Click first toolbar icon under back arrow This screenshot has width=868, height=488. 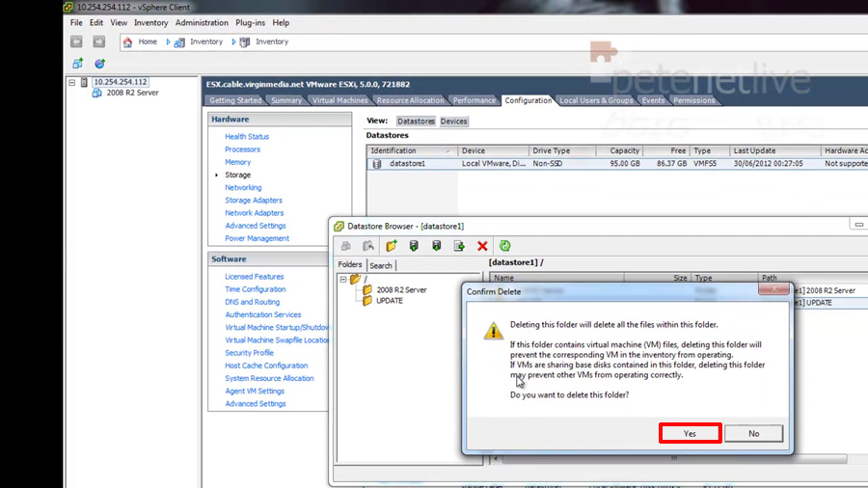click(x=77, y=64)
